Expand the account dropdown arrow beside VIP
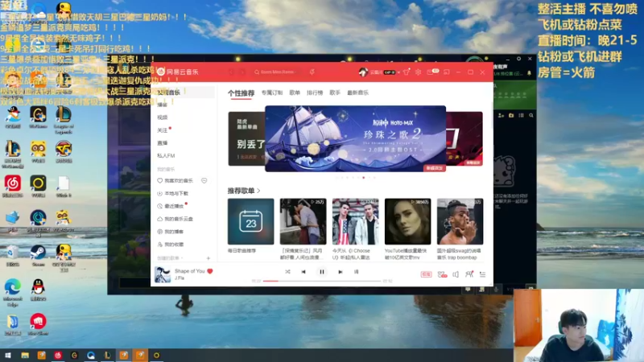Image resolution: width=644 pixels, height=362 pixels. point(398,72)
